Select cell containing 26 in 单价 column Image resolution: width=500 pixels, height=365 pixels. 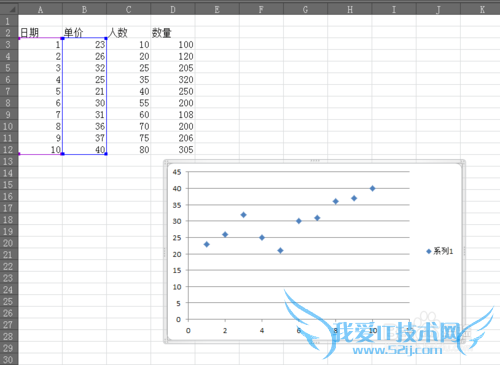[84, 56]
